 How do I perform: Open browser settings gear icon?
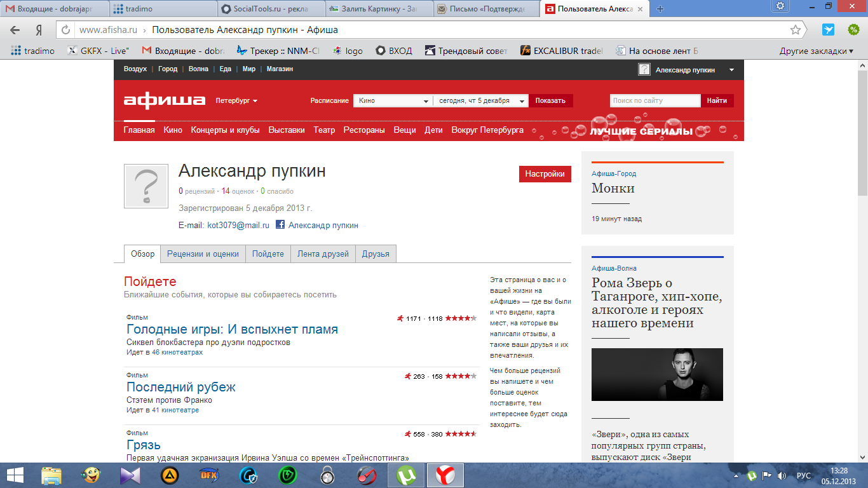[x=780, y=6]
